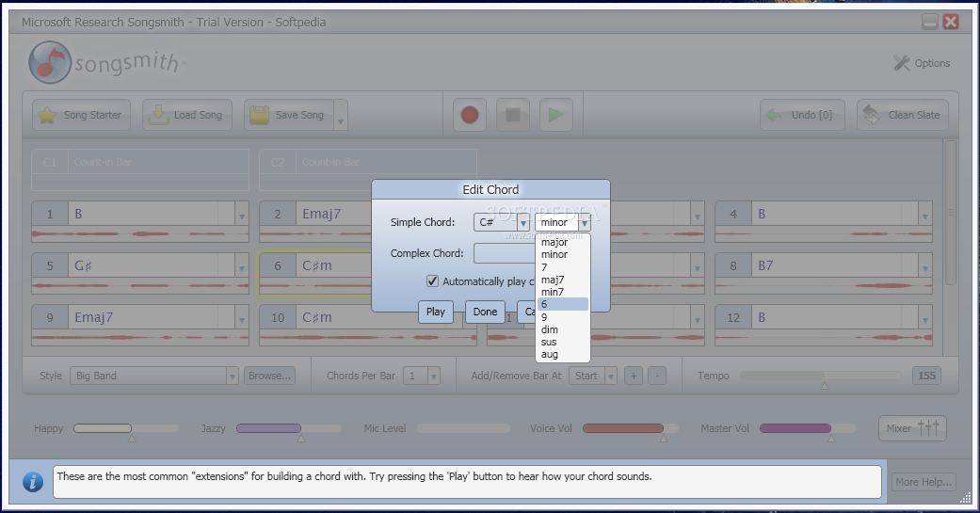
Task: Open Options with wrench icon
Action: coord(922,63)
